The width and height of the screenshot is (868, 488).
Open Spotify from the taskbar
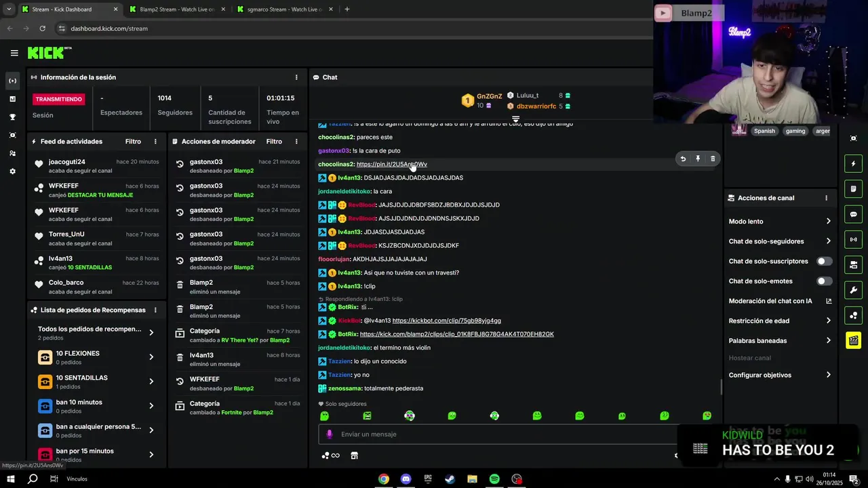click(494, 479)
